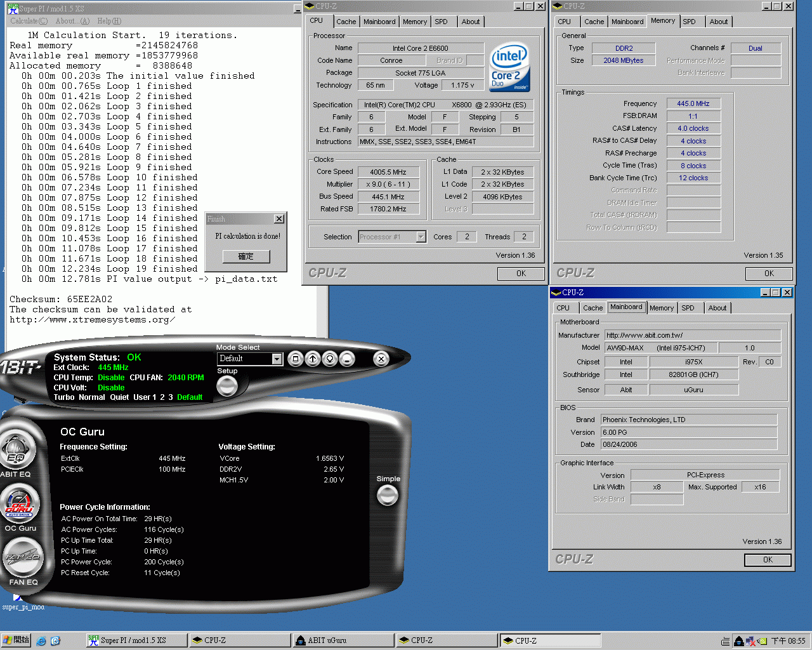812x650 pixels.
Task: Click OK in the CPU-Z CPU window
Action: 521,274
